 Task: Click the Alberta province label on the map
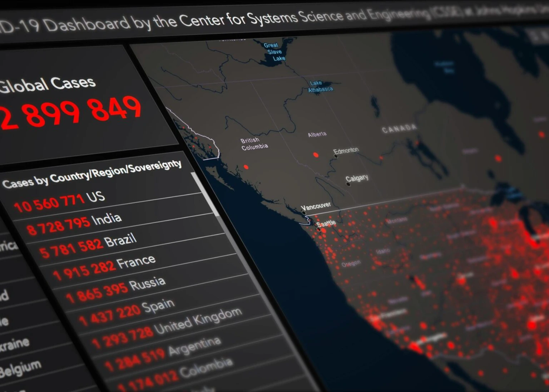point(317,134)
